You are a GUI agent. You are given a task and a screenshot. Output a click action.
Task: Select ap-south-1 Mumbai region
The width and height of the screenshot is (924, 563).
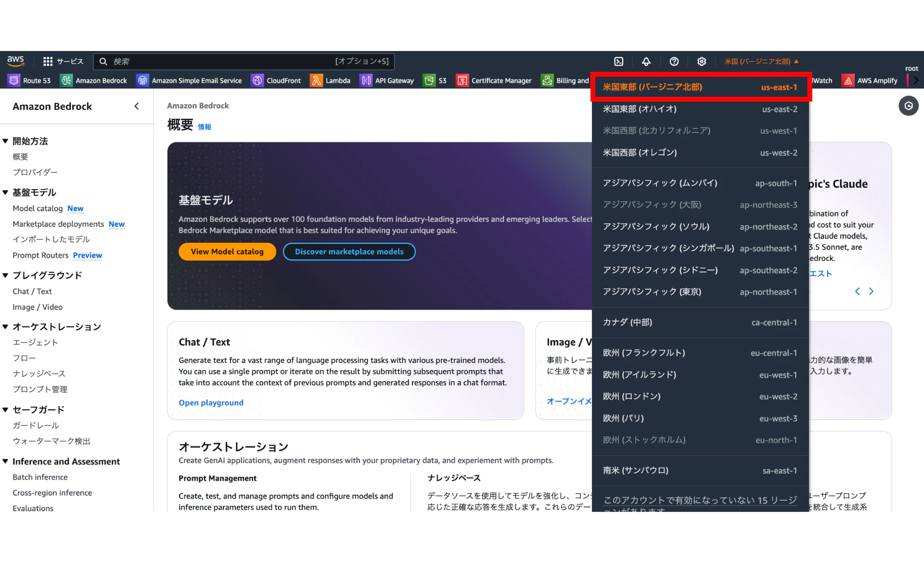700,183
